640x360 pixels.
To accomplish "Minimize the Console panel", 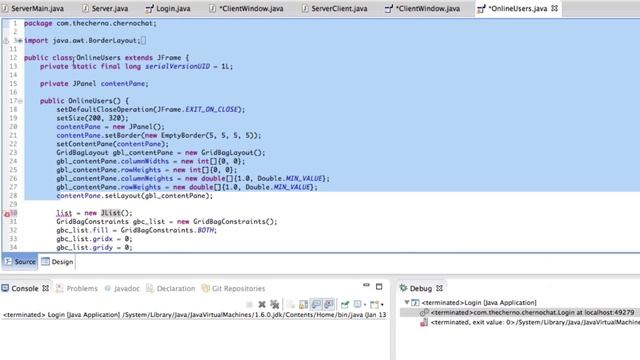I will [366, 285].
